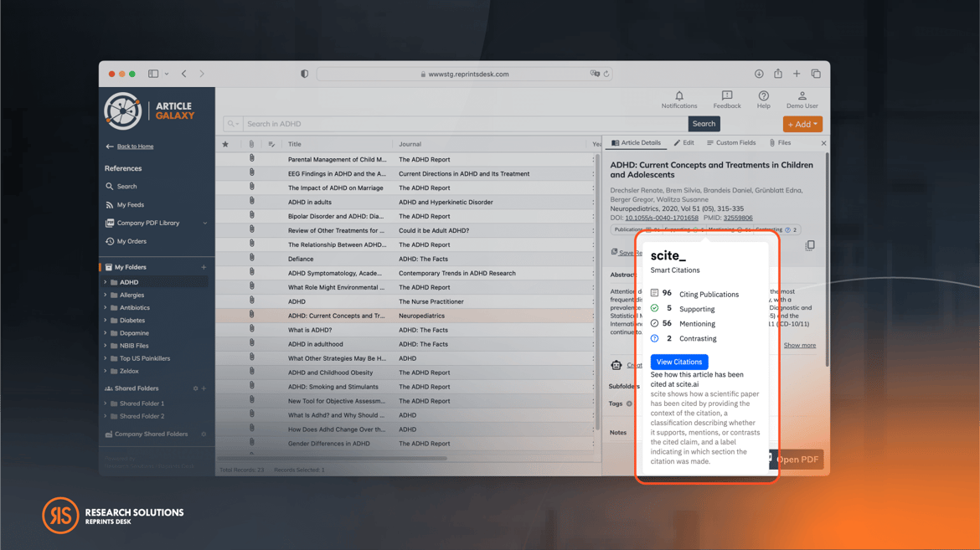This screenshot has width=980, height=550.
Task: Click the plus icon beside My Folders
Action: 204,268
